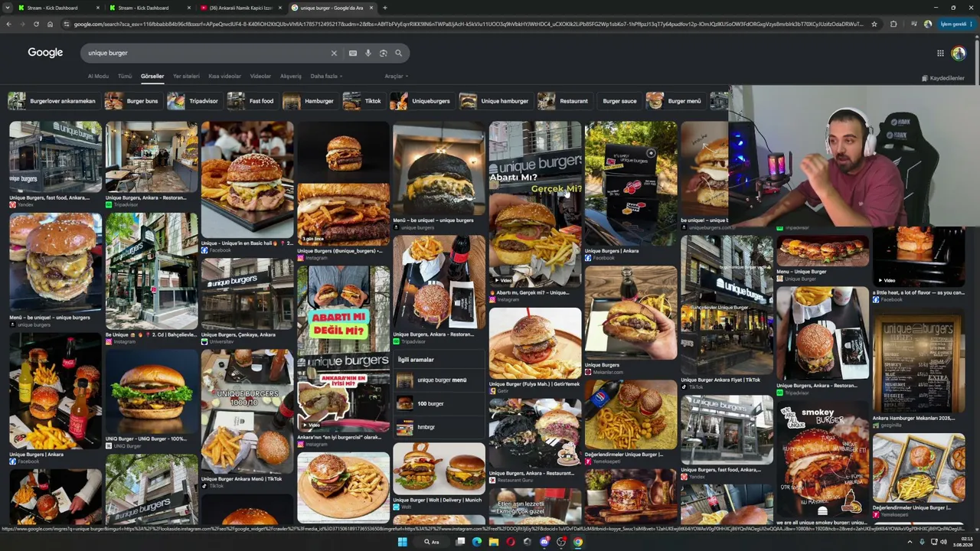Go back to the previous page
Screen dimensions: 980x551
8,24
